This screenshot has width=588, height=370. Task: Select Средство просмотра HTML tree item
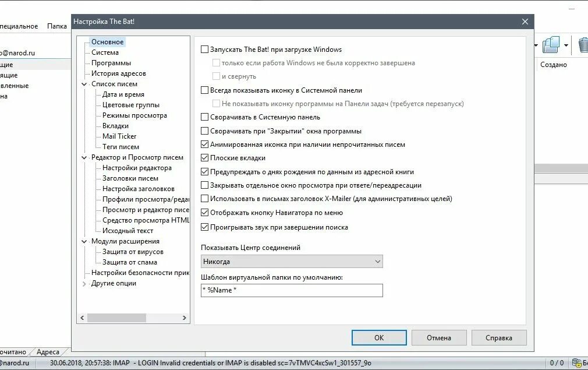(x=146, y=221)
